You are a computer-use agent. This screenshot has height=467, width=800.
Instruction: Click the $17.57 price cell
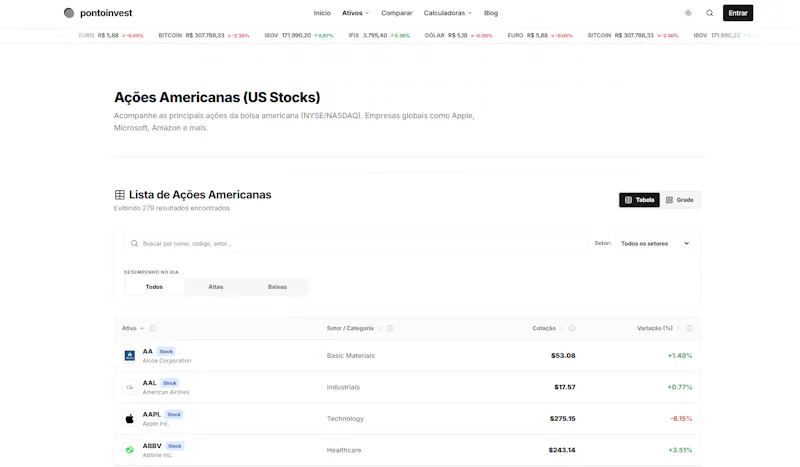(565, 387)
